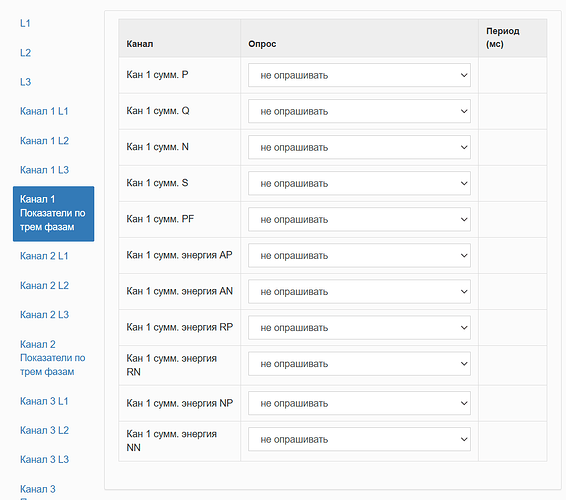The height and width of the screenshot is (500, 566).
Task: Open Канал 2 Показатели по трем фазам
Action: click(x=53, y=358)
